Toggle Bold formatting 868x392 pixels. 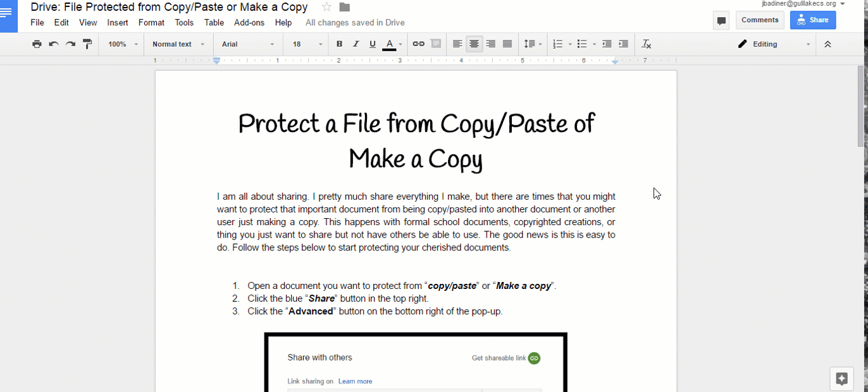pos(339,44)
